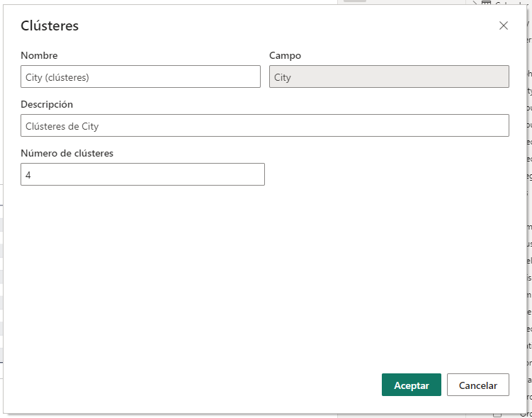Click the table icon behind the dialog
The width and height of the screenshot is (532, 418).
tap(487, 4)
